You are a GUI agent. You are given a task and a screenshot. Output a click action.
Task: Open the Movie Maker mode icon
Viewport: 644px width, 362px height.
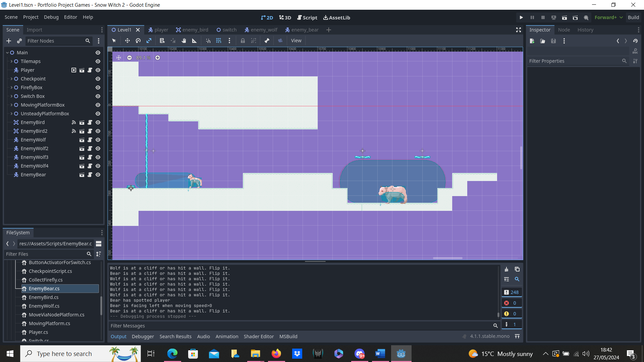[586, 17]
